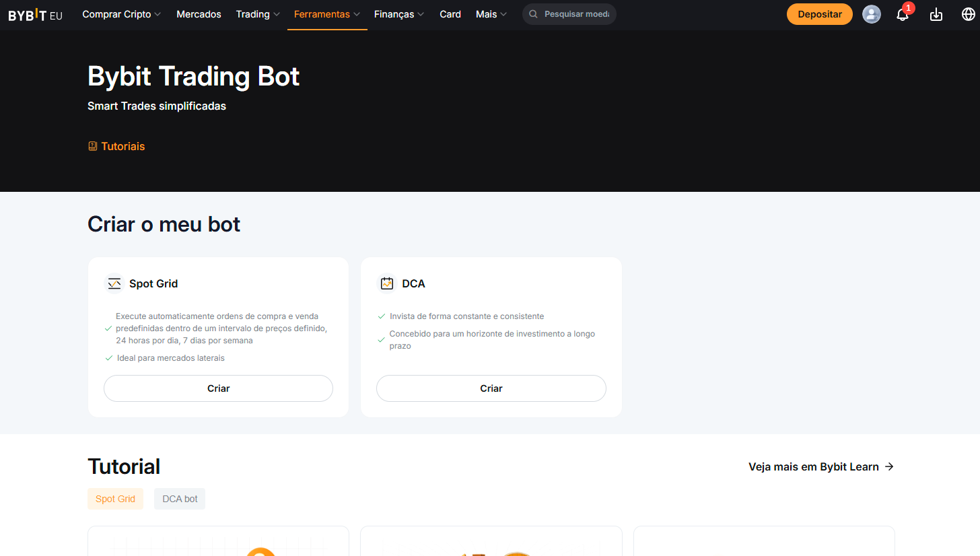Focus the Pesquisar moeda search field
Screen dimensions: 980x556
click(569, 14)
